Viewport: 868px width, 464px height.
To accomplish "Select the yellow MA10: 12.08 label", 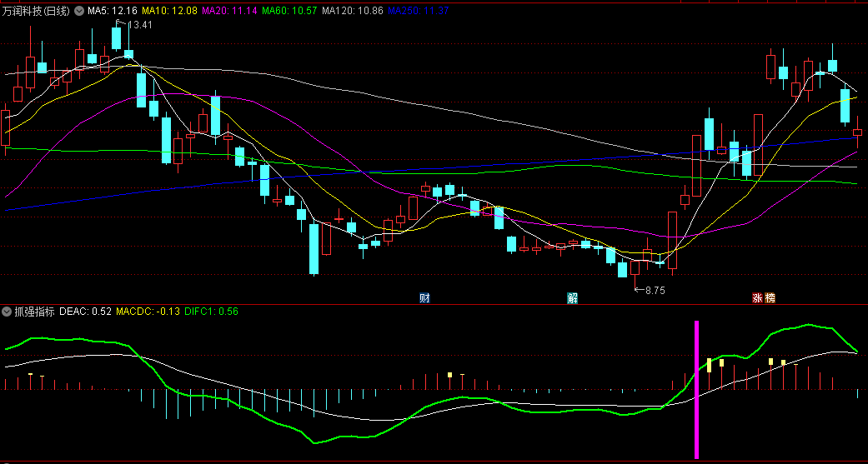I will 169,11.
